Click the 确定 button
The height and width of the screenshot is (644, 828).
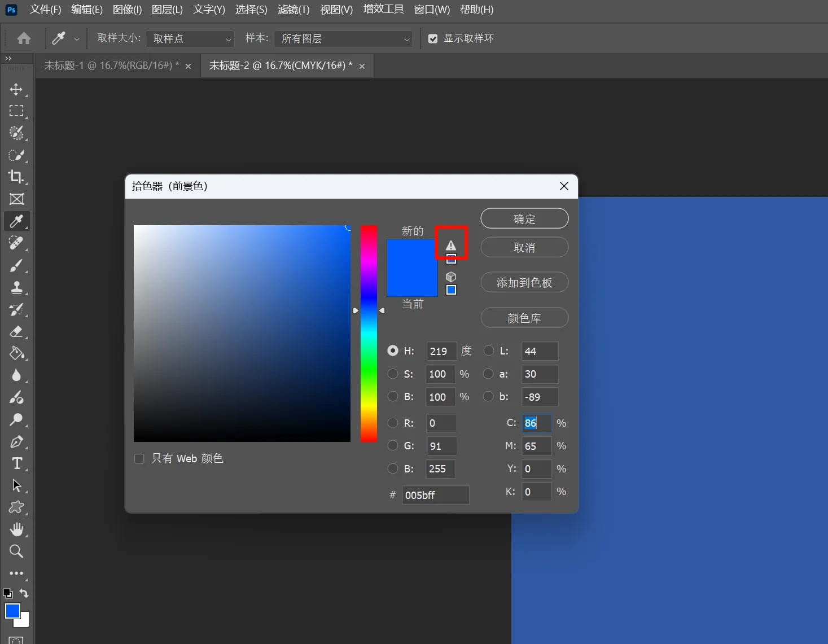point(524,219)
